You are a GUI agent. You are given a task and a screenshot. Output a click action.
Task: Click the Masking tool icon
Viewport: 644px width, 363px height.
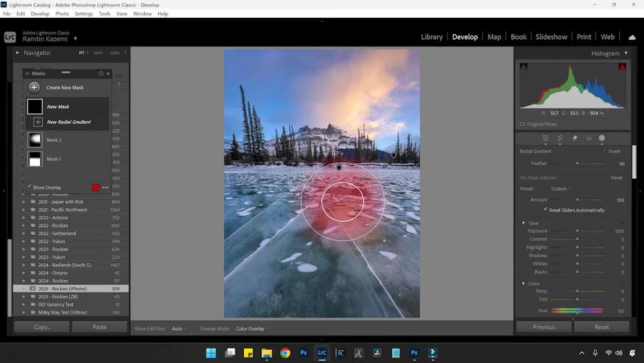[602, 138]
